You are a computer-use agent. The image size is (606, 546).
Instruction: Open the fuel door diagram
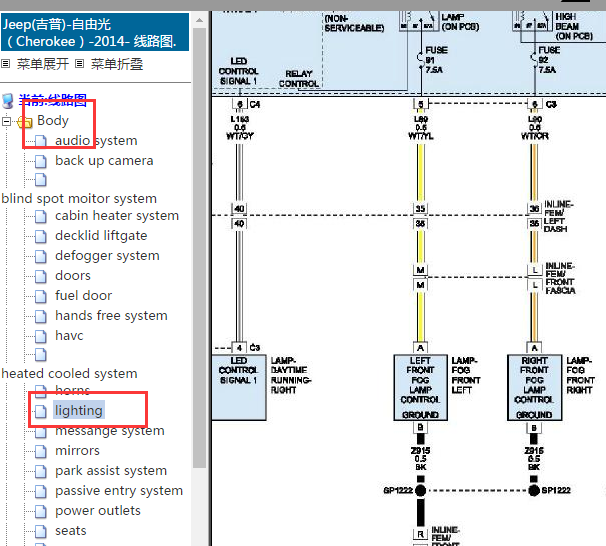click(83, 296)
